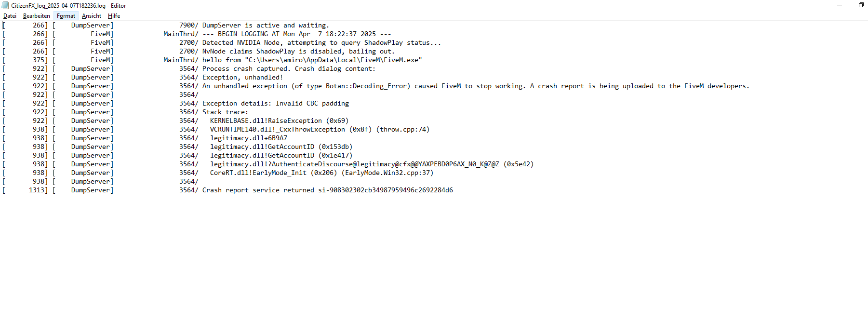Click the 'Stack trace:' line

[225, 112]
